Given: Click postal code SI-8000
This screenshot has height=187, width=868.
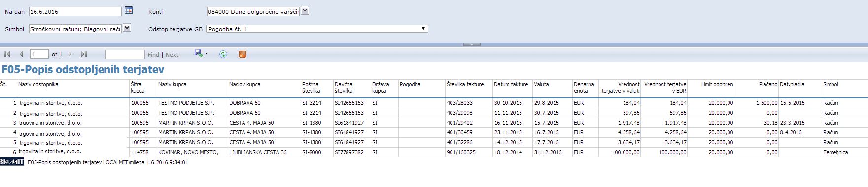Looking at the screenshot, I should click(x=312, y=152).
